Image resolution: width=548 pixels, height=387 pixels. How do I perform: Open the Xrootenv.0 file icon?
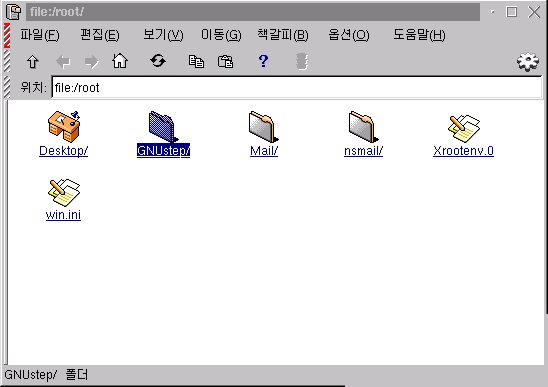pyautogui.click(x=464, y=128)
